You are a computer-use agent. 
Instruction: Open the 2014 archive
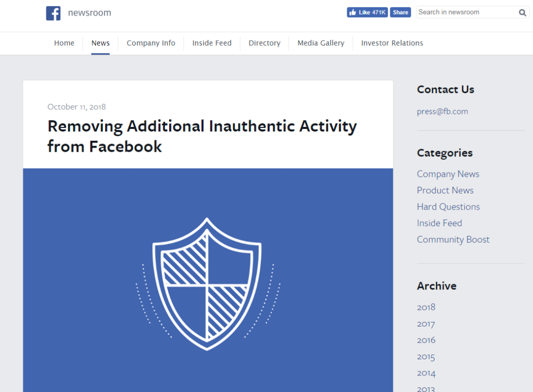426,373
